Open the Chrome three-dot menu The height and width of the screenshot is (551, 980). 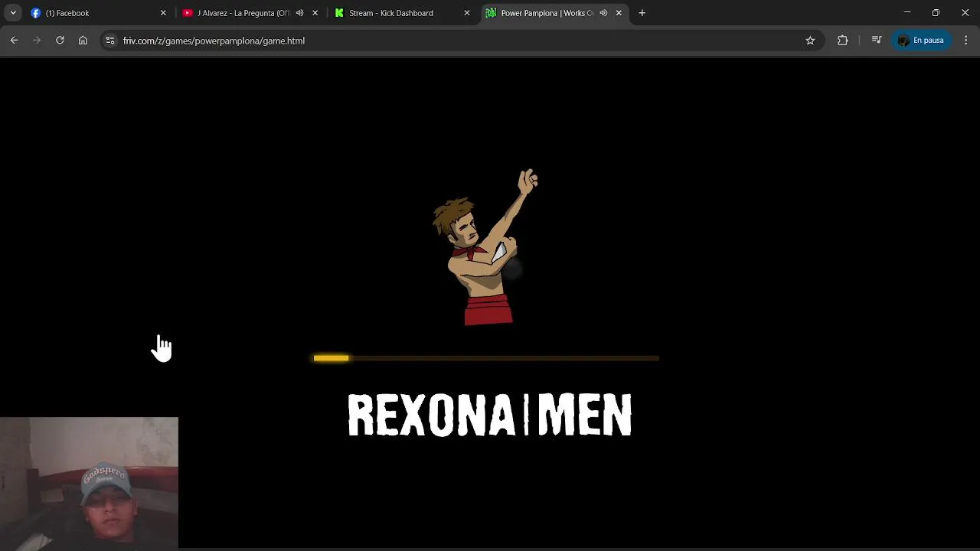(x=965, y=41)
